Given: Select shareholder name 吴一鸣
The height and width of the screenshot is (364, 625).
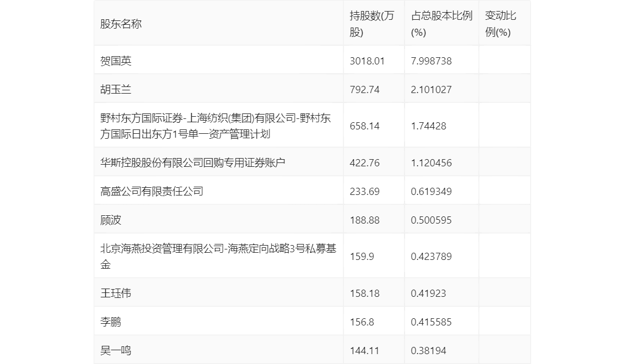Looking at the screenshot, I should (x=116, y=351).
